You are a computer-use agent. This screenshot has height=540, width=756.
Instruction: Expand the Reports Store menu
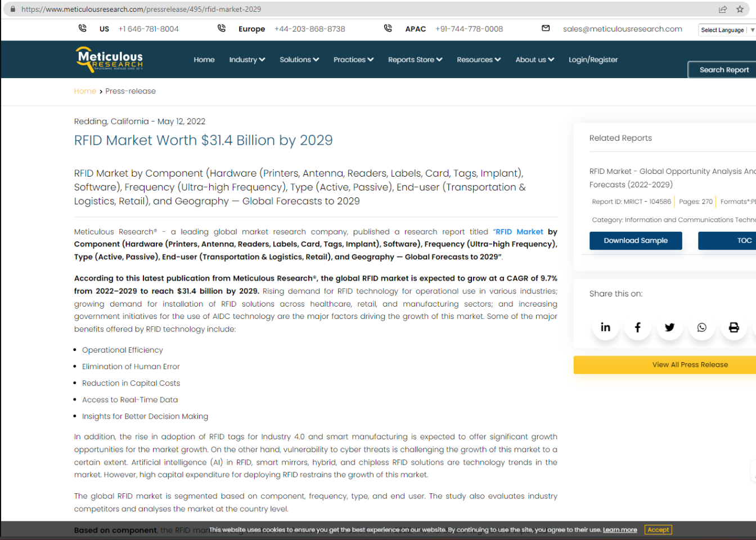[x=415, y=60]
